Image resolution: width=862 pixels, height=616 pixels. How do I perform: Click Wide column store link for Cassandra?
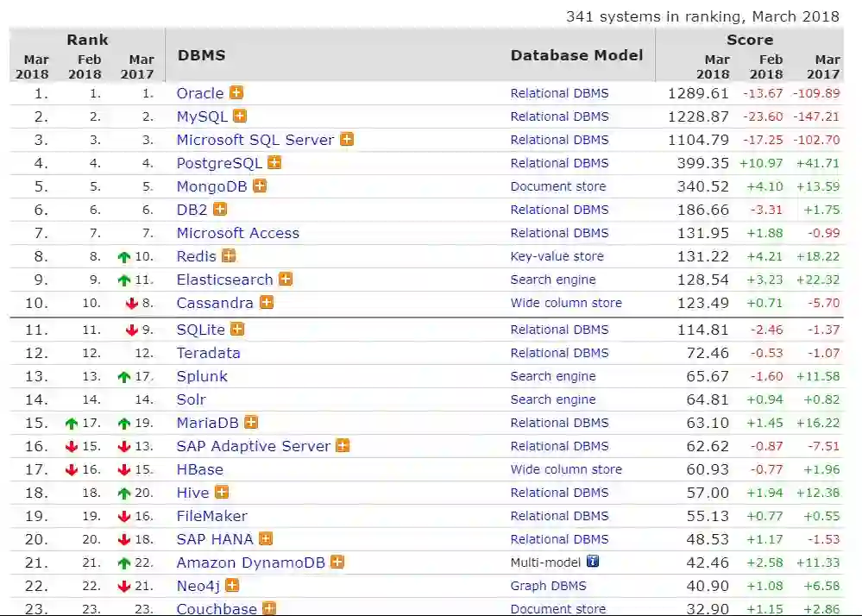(x=565, y=303)
